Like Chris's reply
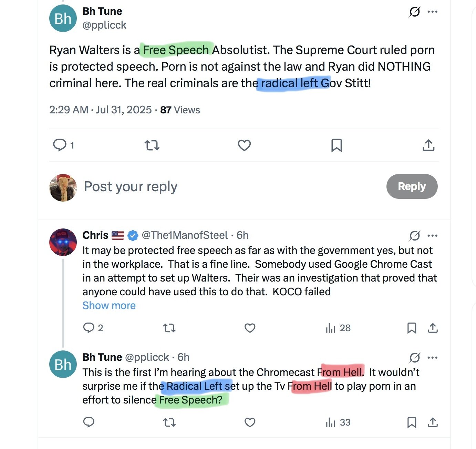Image resolution: width=476 pixels, height=449 pixels. tap(250, 328)
